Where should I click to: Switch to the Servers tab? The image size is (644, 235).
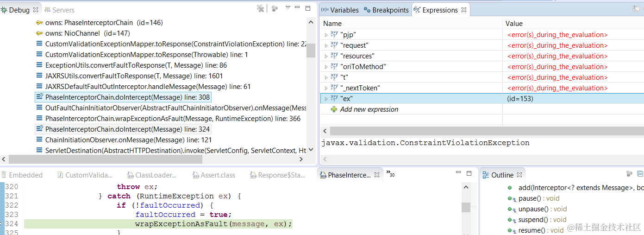point(59,10)
